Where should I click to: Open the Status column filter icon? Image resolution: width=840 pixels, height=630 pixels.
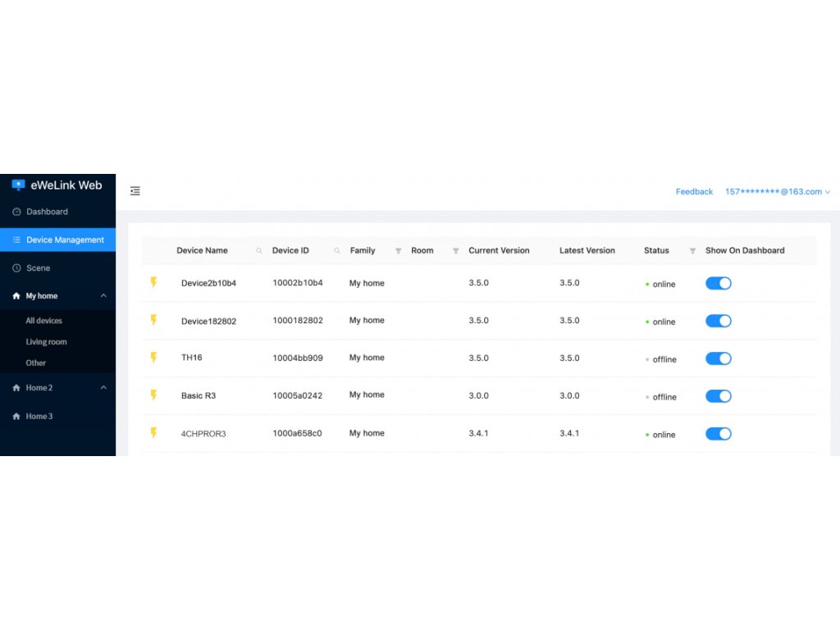click(x=692, y=251)
